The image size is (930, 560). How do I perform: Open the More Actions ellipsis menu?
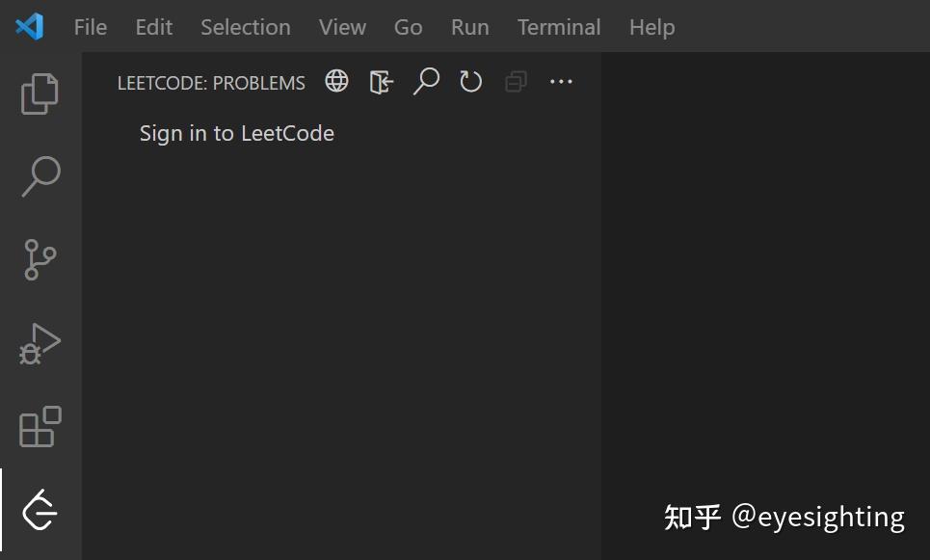pyautogui.click(x=561, y=81)
